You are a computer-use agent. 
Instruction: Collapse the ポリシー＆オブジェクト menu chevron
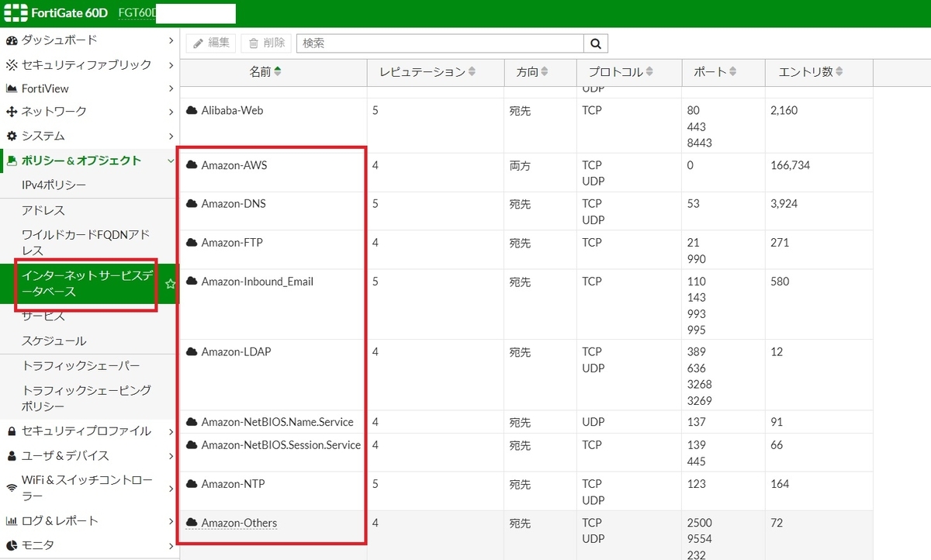point(171,161)
